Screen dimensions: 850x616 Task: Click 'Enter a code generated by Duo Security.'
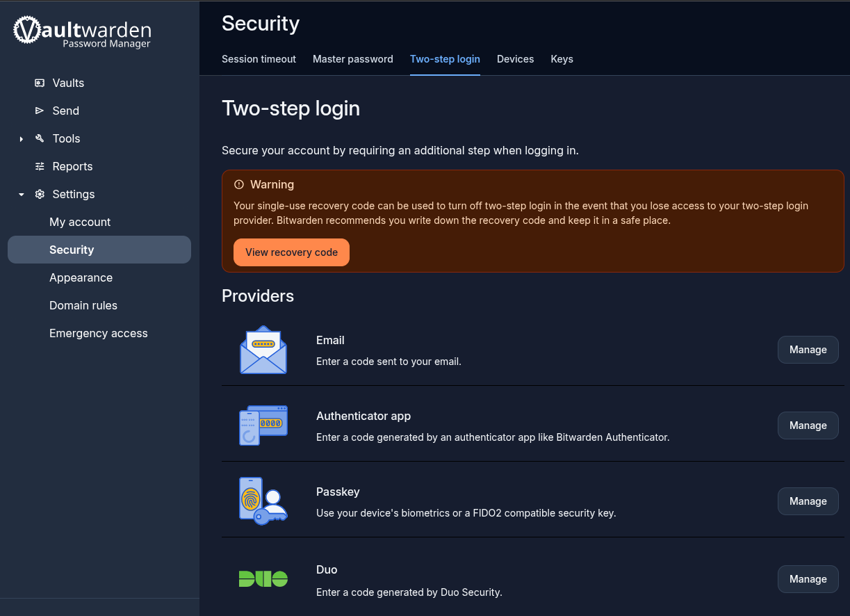[409, 592]
